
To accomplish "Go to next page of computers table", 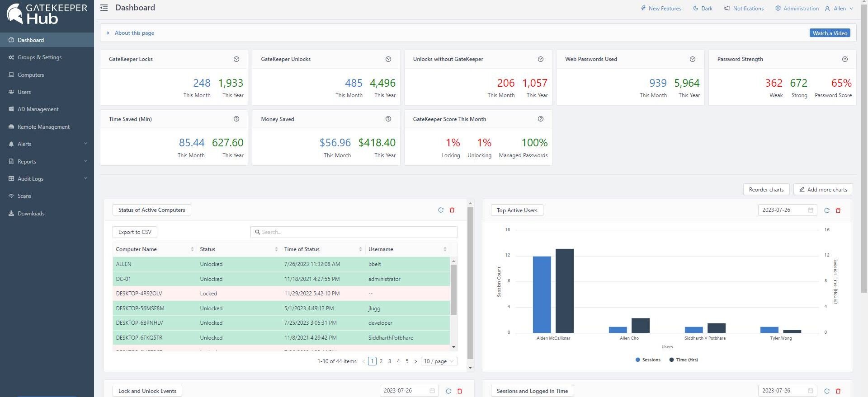I will tap(415, 361).
